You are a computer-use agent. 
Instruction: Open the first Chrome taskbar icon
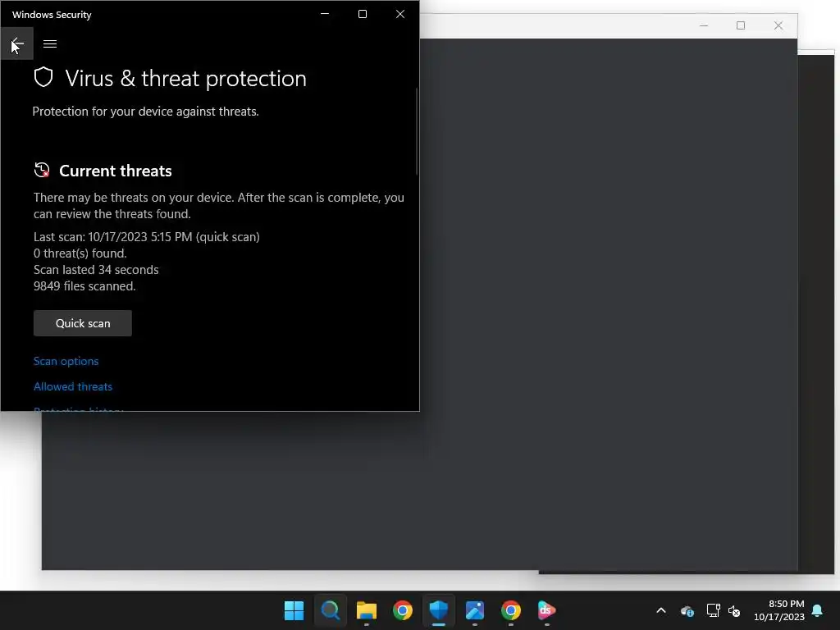tap(402, 610)
